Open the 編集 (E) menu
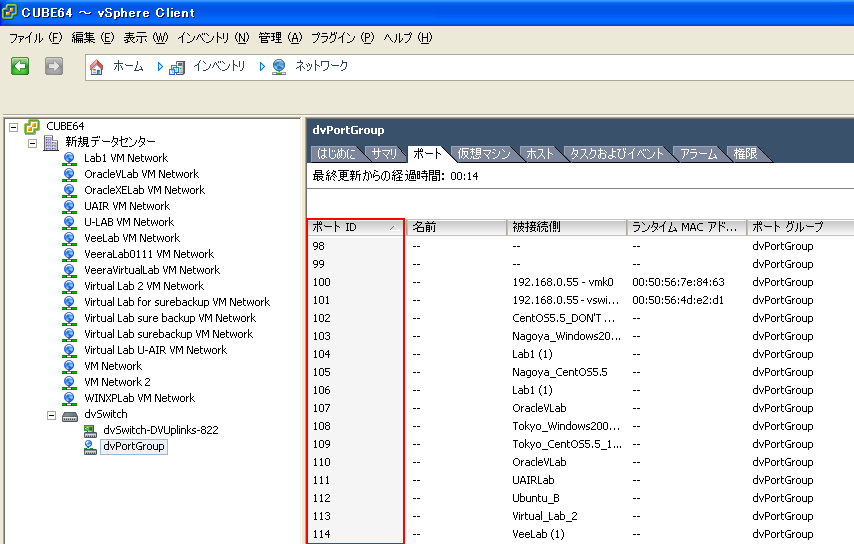 pyautogui.click(x=93, y=38)
